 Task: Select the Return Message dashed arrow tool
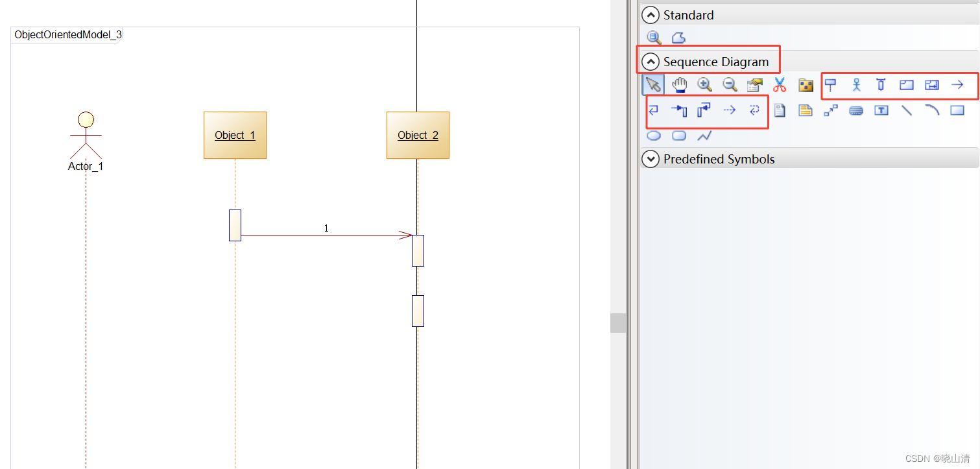point(730,110)
